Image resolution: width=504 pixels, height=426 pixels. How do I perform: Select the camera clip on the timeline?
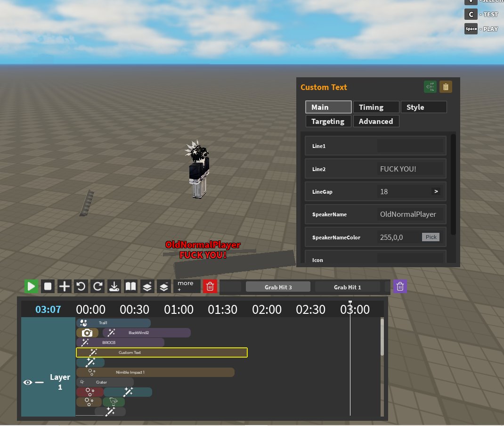point(87,333)
